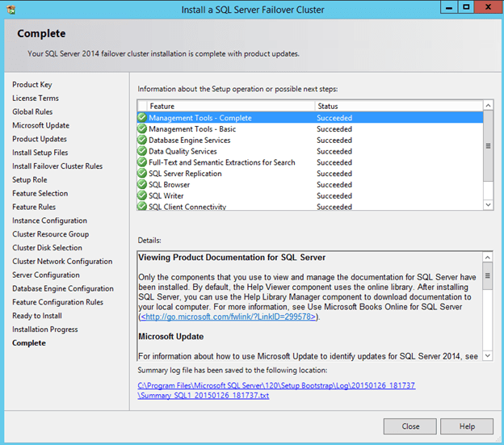Click check icon beside Full-Text and Semantic Extractions

(x=142, y=162)
